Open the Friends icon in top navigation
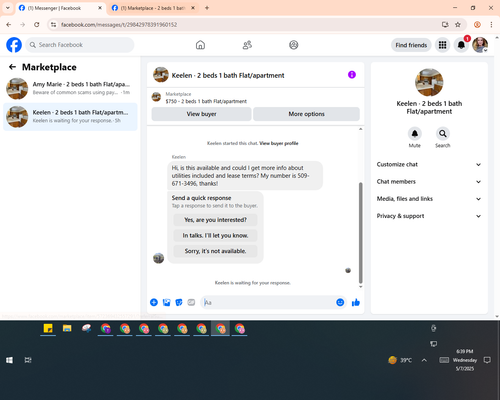The width and height of the screenshot is (500, 400). tap(247, 45)
